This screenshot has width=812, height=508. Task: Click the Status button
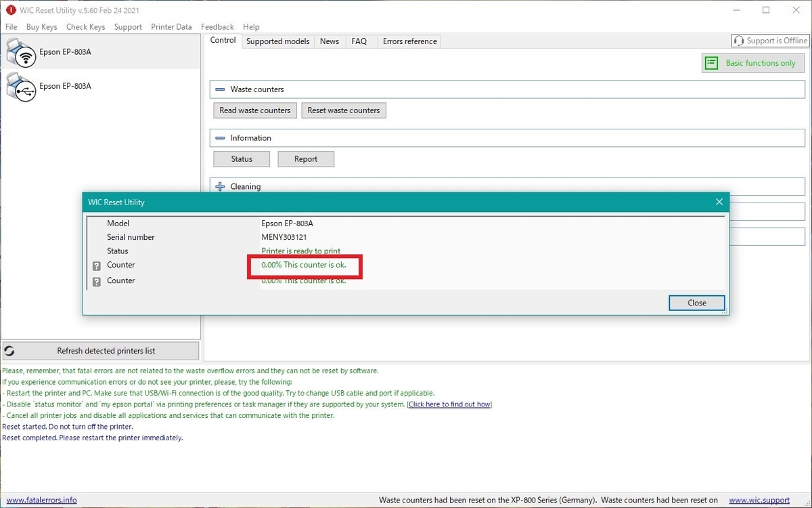tap(242, 159)
